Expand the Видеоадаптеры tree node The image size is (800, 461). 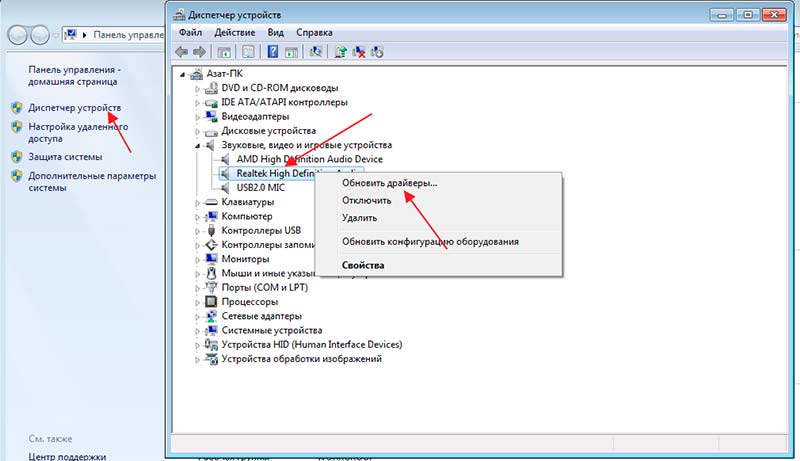197,117
